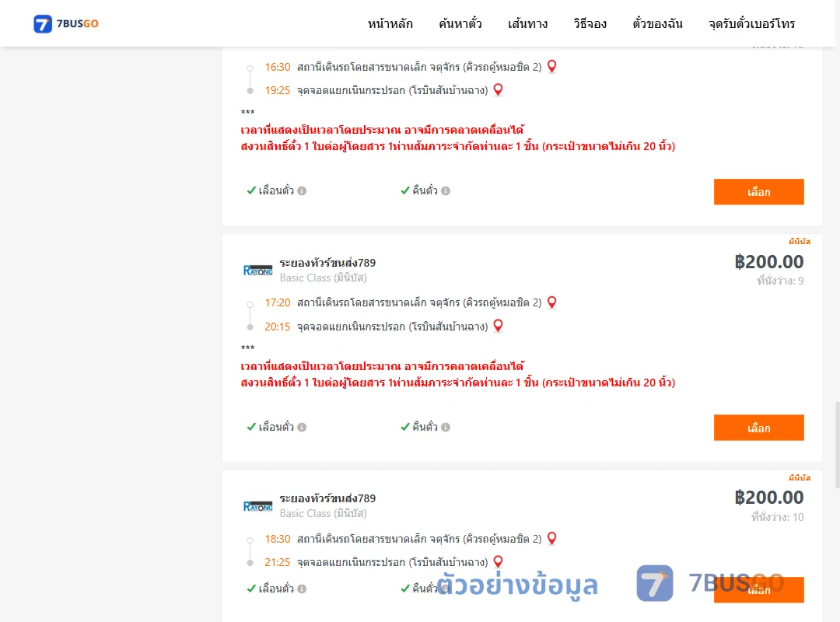Open ค้นหาตั๋ว menu item
The image size is (840, 622).
pyautogui.click(x=460, y=23)
